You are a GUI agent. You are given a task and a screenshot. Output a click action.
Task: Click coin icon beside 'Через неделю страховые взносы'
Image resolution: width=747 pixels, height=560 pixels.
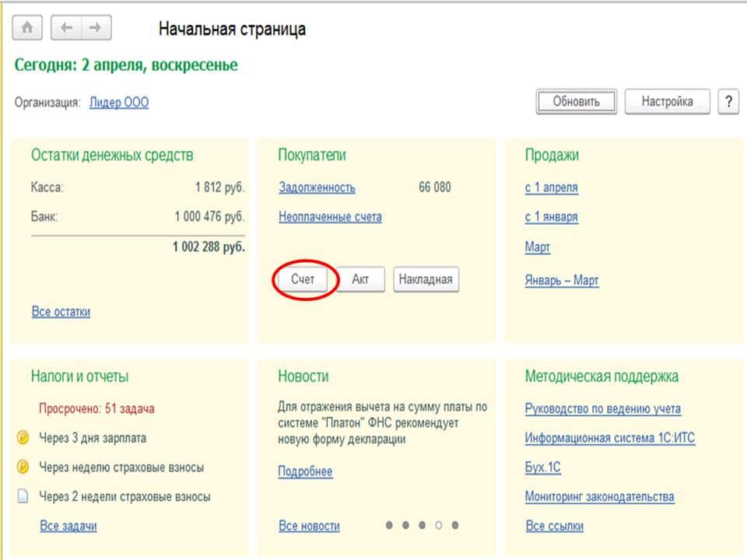pyautogui.click(x=23, y=467)
